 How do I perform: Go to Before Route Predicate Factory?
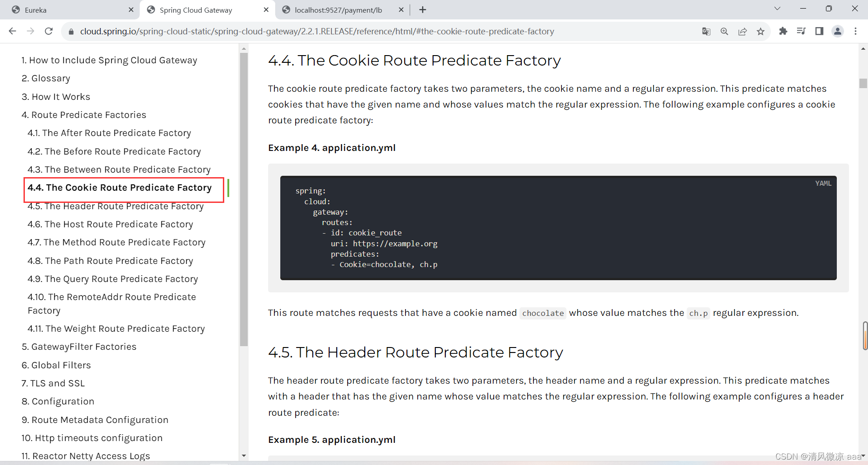[x=114, y=151]
